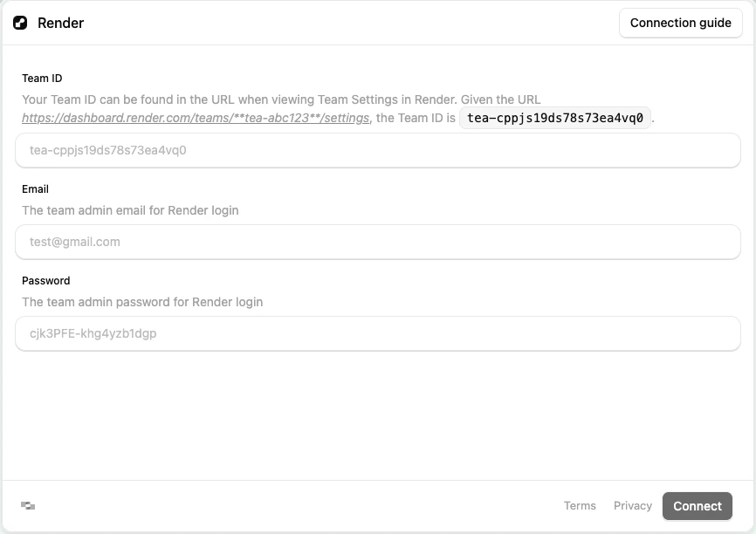756x534 pixels.
Task: Open the Terms link
Action: (x=580, y=505)
